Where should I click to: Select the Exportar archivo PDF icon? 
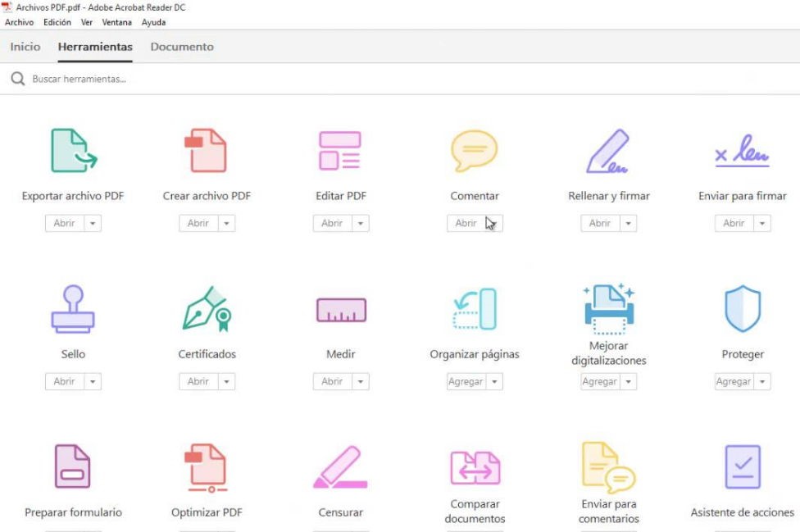[x=74, y=151]
